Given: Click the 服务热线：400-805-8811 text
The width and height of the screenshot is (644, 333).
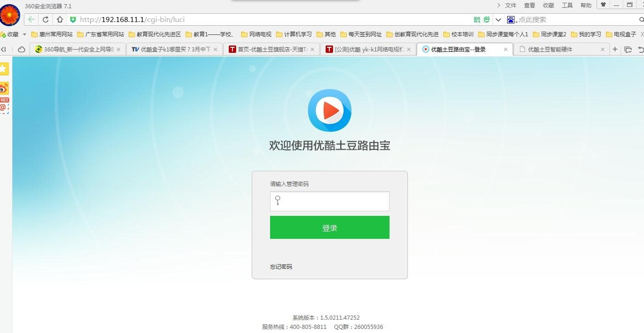Looking at the screenshot, I should [x=294, y=327].
